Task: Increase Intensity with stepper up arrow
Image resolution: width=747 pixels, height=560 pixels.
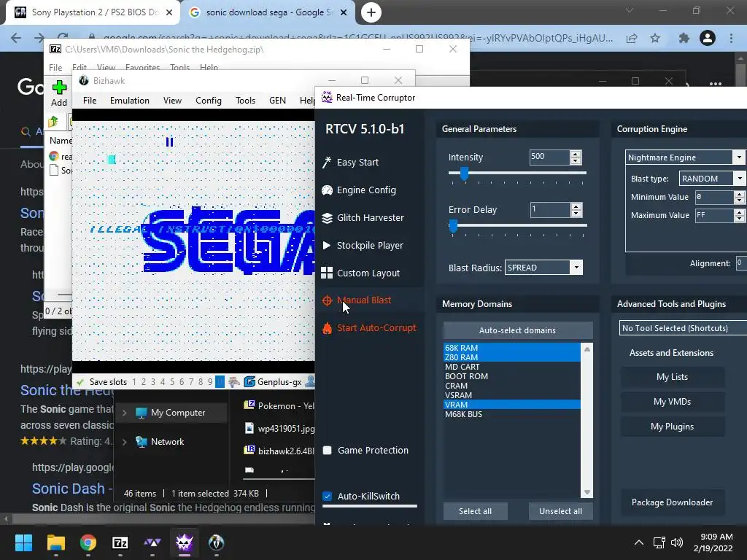Action: coord(576,154)
